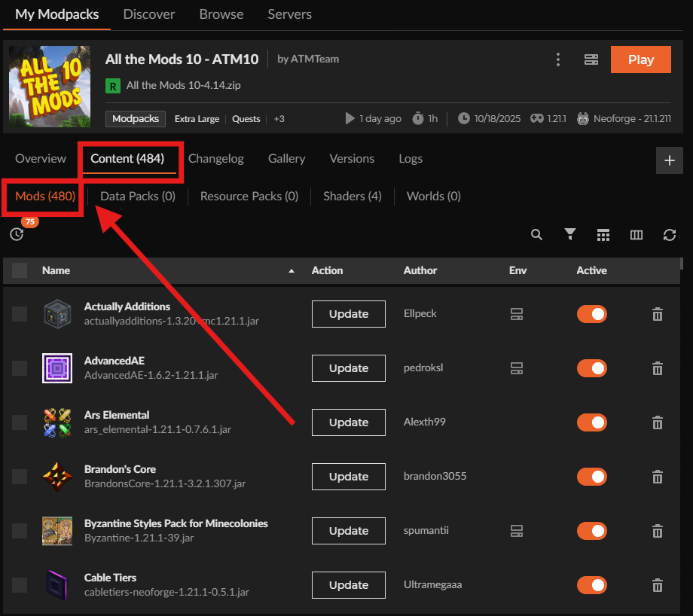Click the plus button to add content
This screenshot has height=616, width=693.
point(670,160)
